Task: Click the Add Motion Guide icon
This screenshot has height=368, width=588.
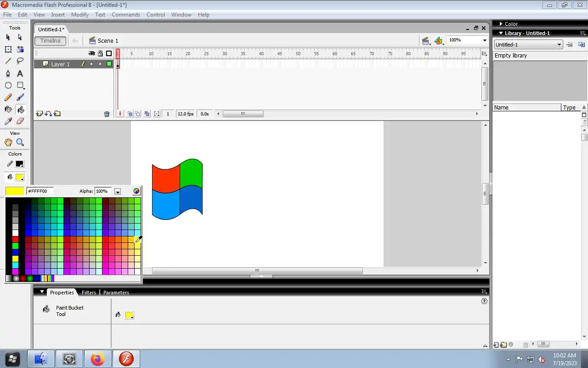Action: (48, 114)
